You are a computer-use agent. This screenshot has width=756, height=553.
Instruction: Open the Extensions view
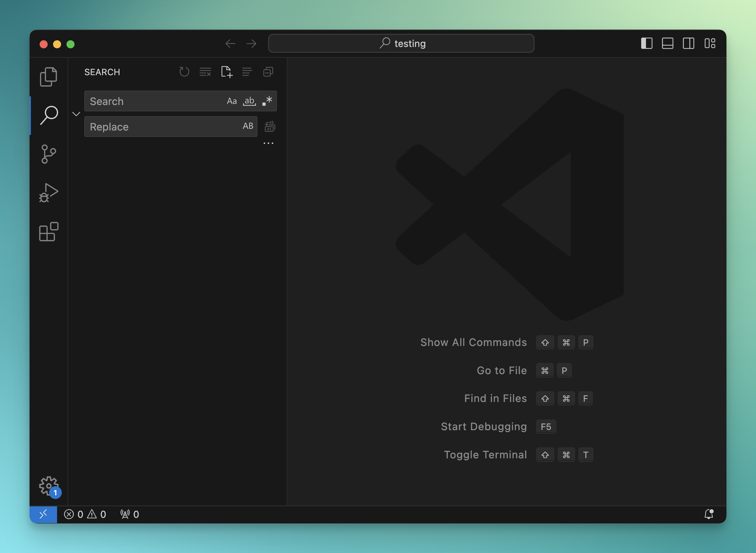49,232
